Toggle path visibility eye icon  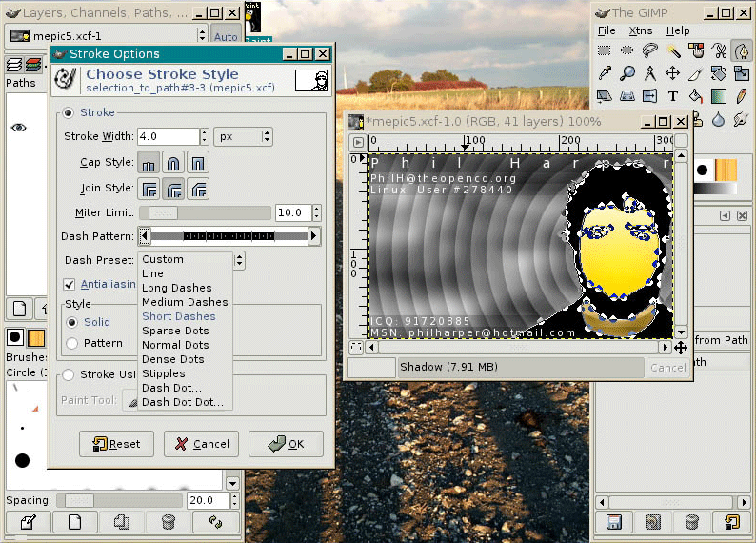tap(18, 128)
